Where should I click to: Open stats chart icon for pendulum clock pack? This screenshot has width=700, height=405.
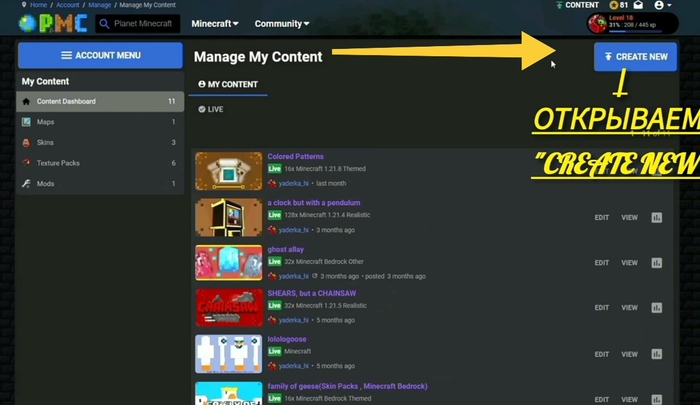657,217
